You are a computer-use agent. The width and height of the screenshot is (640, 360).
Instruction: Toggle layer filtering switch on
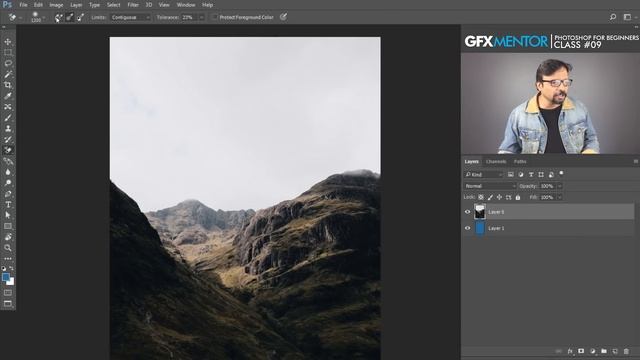point(561,173)
